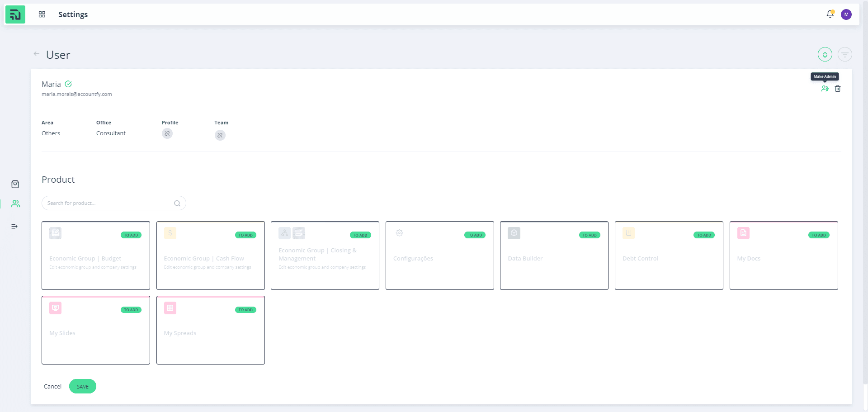The width and height of the screenshot is (868, 412).
Task: Toggle TO ADD on Debt Control
Action: (x=704, y=235)
